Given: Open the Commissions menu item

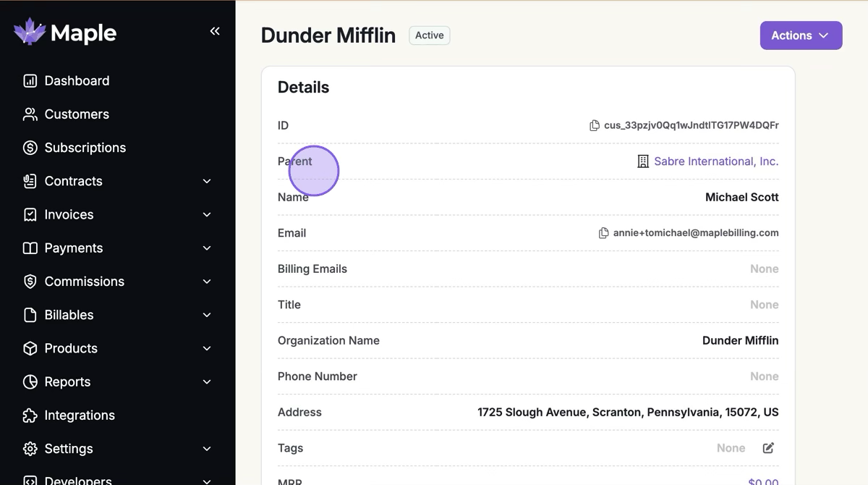Looking at the screenshot, I should pyautogui.click(x=84, y=282).
